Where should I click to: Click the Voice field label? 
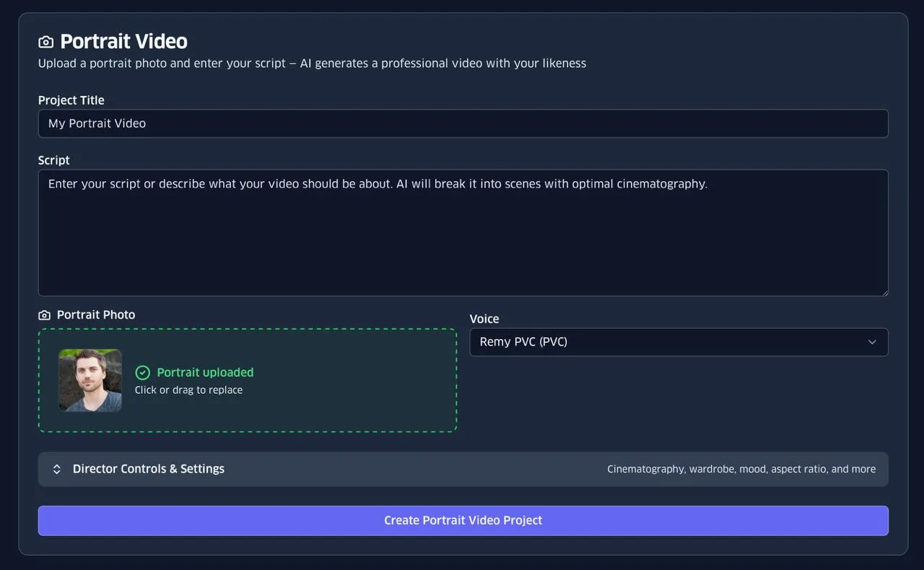(x=484, y=319)
